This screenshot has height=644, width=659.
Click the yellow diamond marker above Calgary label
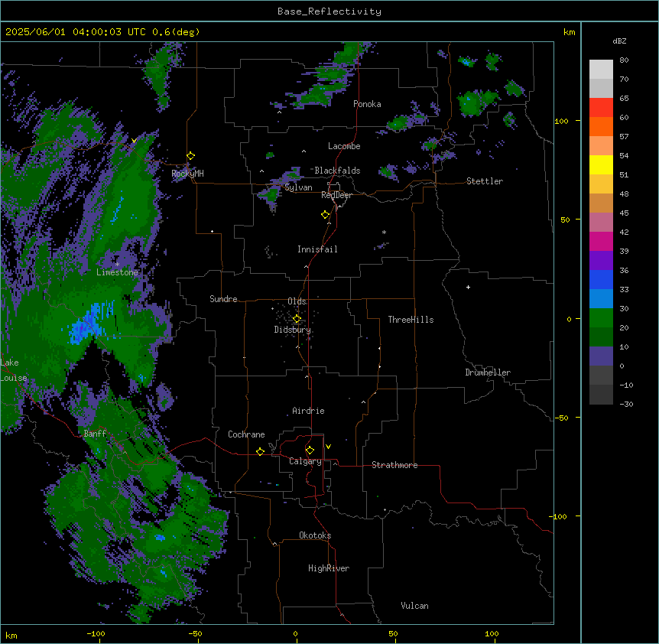tap(310, 450)
